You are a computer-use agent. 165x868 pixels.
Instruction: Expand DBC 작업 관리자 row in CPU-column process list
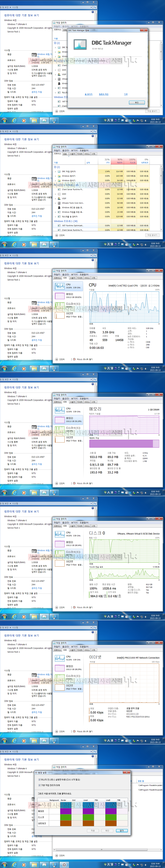pos(56,172)
